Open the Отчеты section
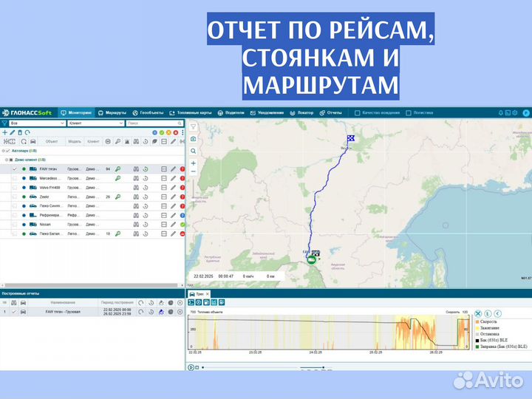The image size is (532, 399). pyautogui.click(x=330, y=112)
